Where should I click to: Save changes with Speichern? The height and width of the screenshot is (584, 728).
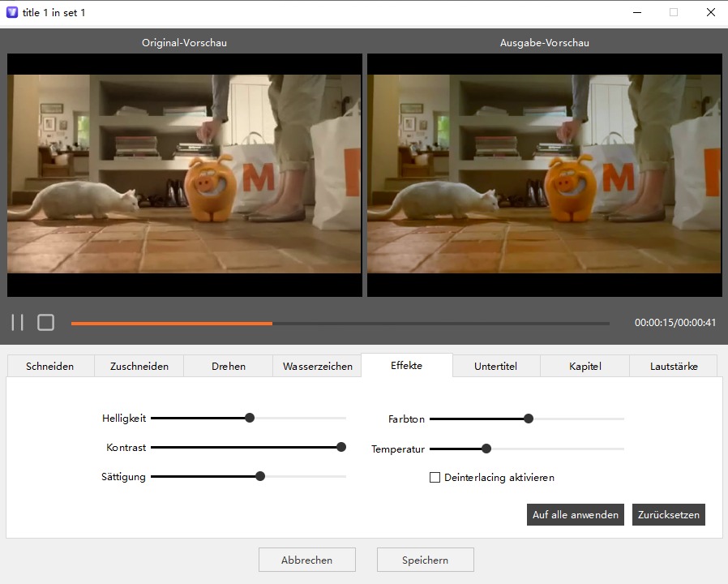coord(425,560)
